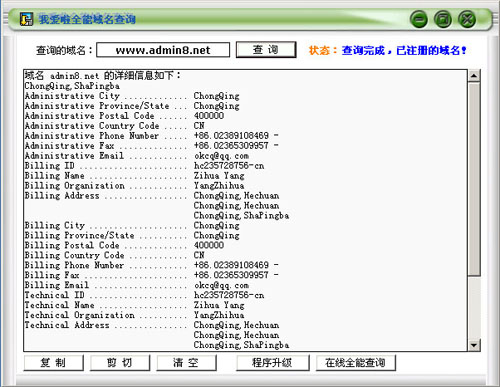Click the Technical Organization line

click(x=134, y=315)
